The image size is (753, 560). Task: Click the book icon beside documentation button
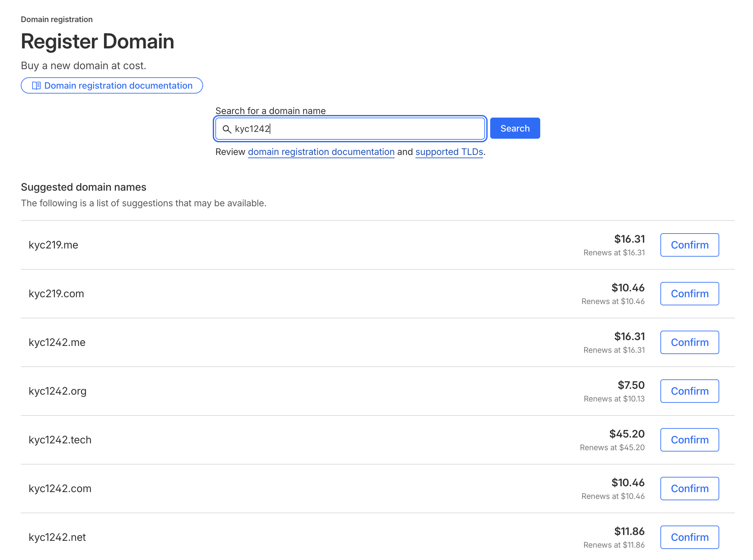click(36, 85)
